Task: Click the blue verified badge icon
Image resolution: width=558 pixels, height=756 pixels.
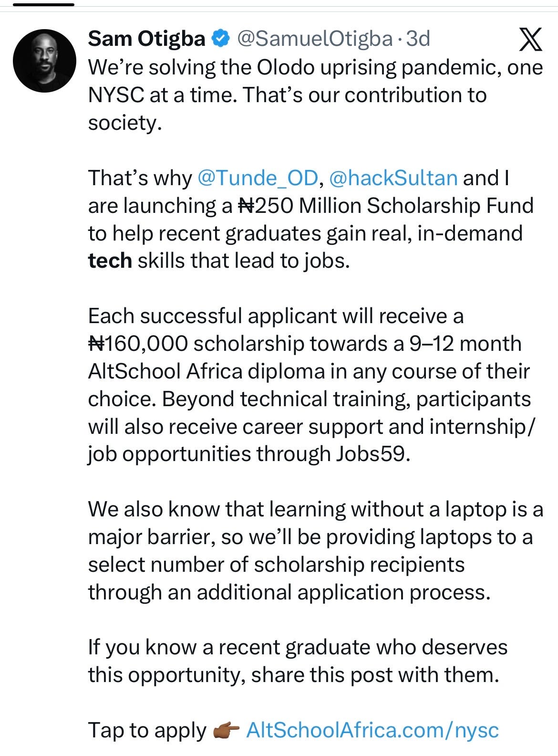Action: 220,39
